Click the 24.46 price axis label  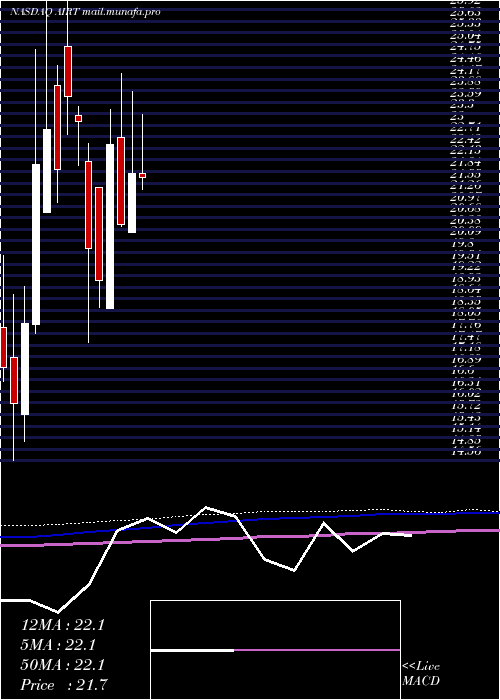[465, 58]
